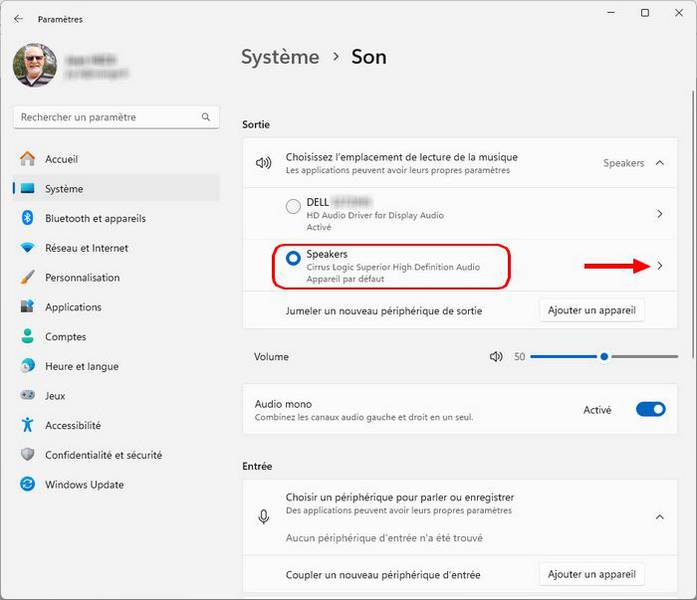
Task: Click the Personnalisation brush icon
Action: point(28,277)
